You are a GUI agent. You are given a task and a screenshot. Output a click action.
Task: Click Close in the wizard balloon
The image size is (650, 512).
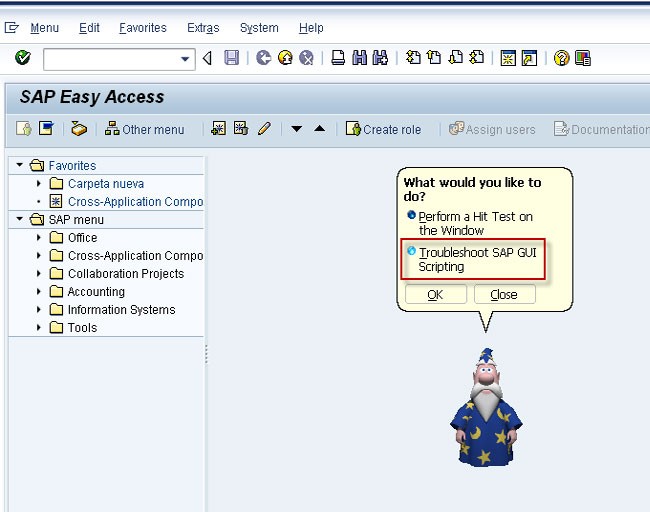point(504,294)
